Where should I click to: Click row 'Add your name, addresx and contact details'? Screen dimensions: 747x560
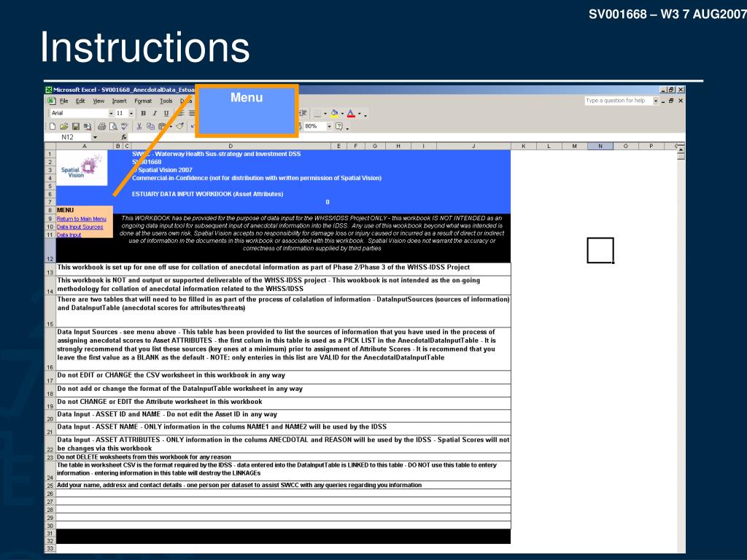tap(284, 485)
